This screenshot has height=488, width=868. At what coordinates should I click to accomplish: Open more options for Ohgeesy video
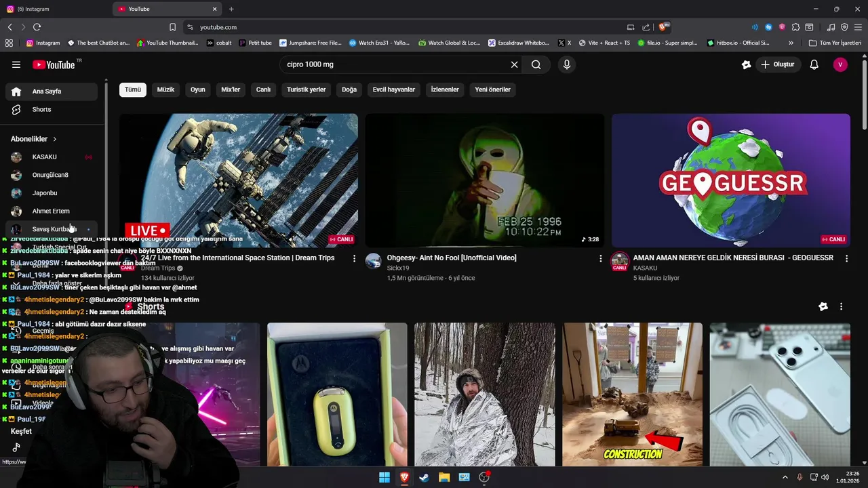coord(600,258)
